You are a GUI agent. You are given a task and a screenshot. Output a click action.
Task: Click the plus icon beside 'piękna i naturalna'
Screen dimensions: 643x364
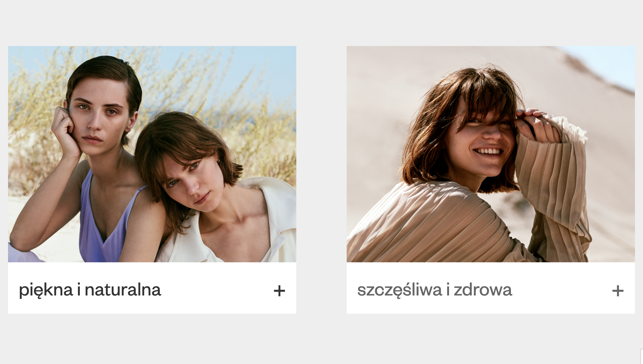pos(279,291)
